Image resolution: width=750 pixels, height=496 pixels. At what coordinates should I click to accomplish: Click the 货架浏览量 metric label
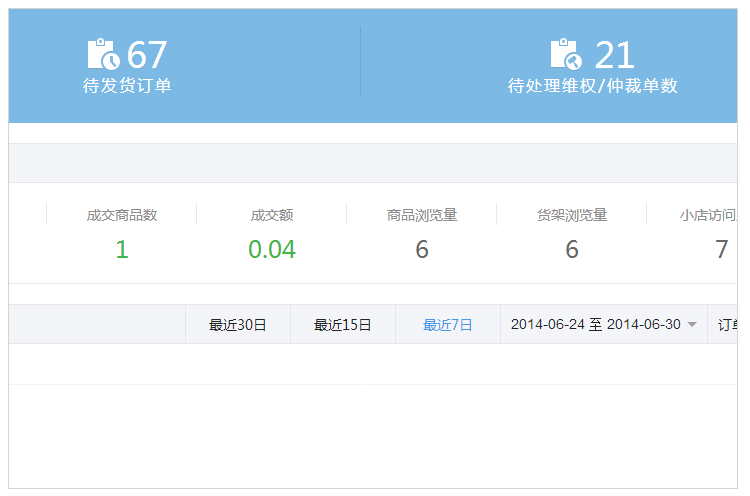click(x=572, y=215)
